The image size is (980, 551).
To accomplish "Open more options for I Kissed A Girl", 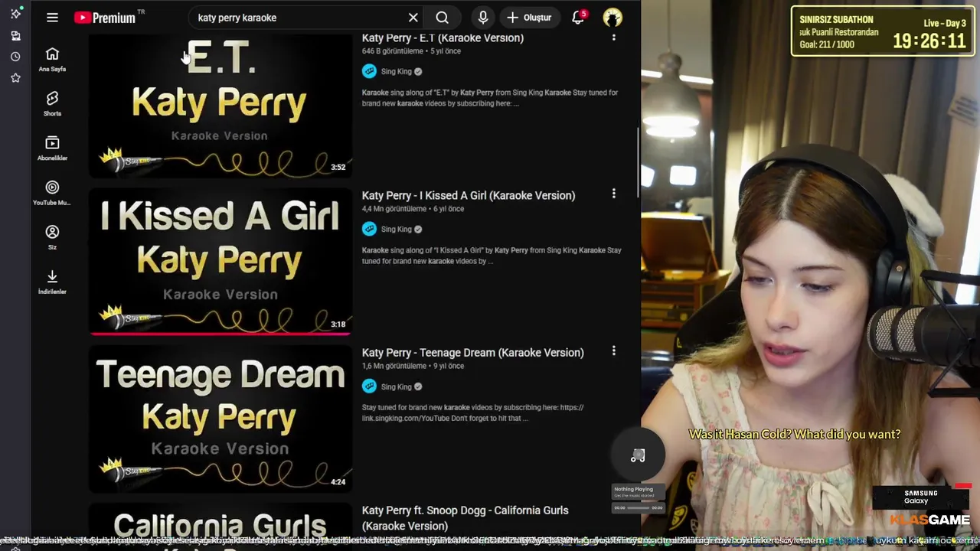I will [613, 194].
